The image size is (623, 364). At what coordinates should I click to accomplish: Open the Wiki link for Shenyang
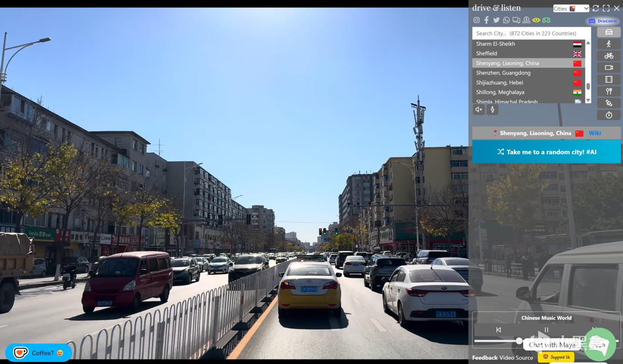coord(595,133)
